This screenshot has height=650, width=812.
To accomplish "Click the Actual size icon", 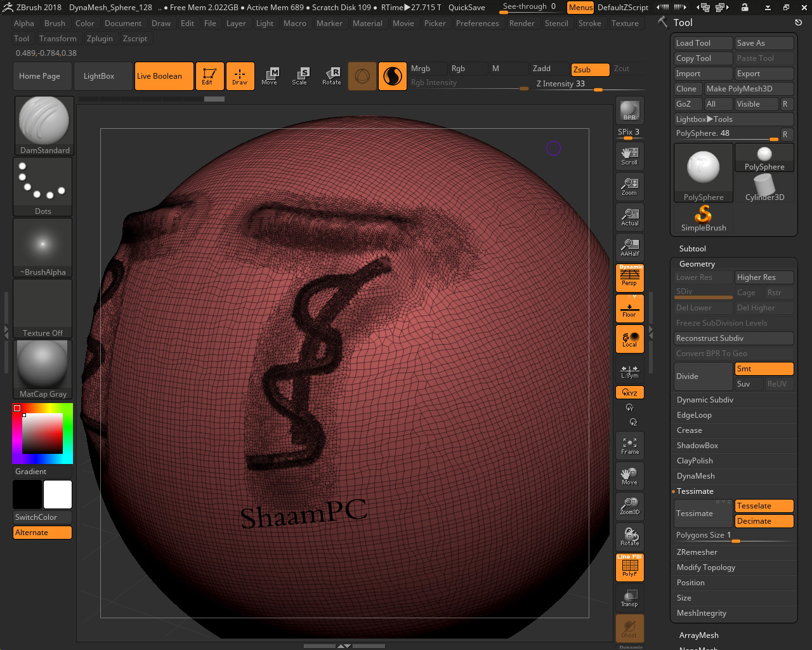I will pyautogui.click(x=629, y=216).
